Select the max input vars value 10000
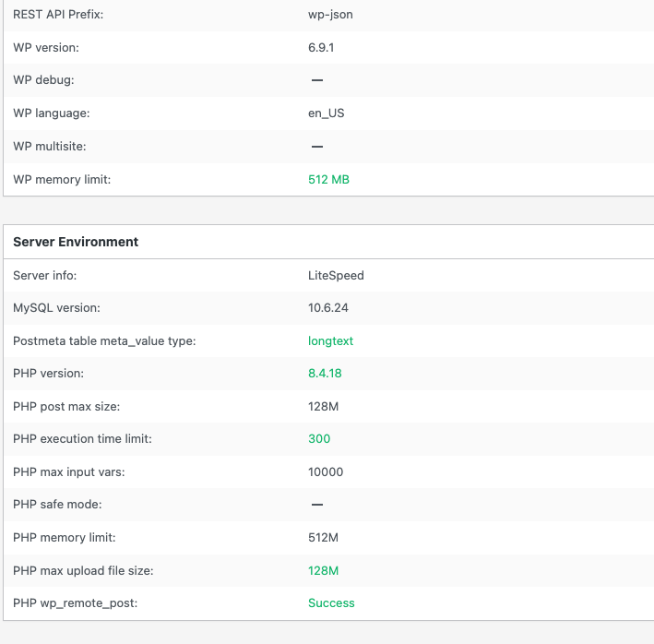Screen dimensions: 654x644 click(x=326, y=472)
